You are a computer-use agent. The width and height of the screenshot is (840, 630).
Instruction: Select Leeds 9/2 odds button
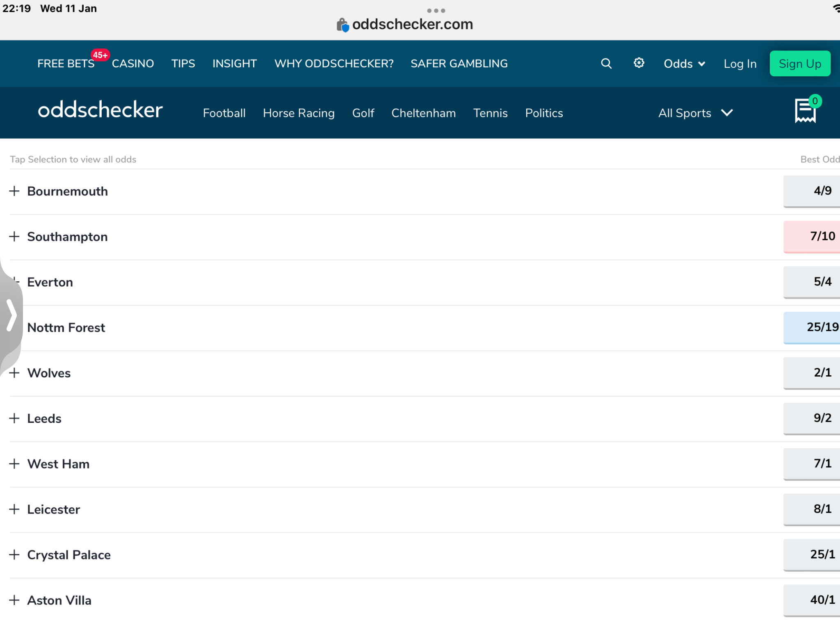(812, 418)
